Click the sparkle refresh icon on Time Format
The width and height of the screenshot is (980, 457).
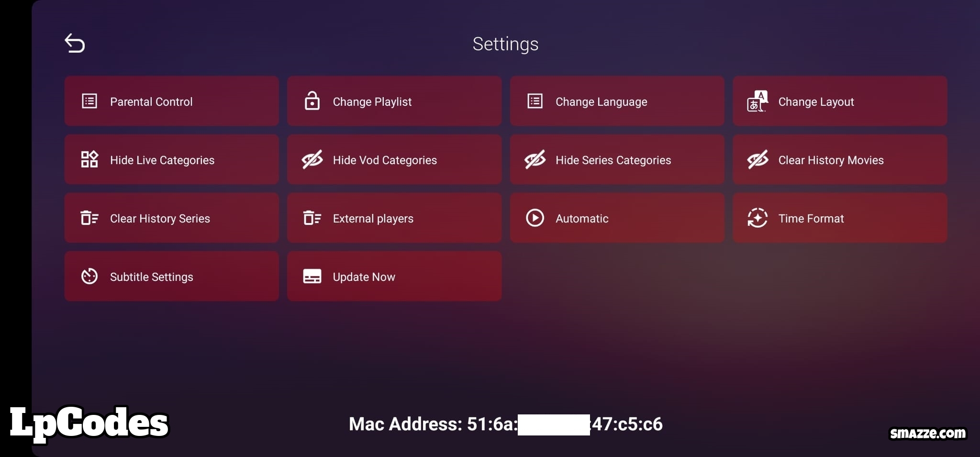757,218
